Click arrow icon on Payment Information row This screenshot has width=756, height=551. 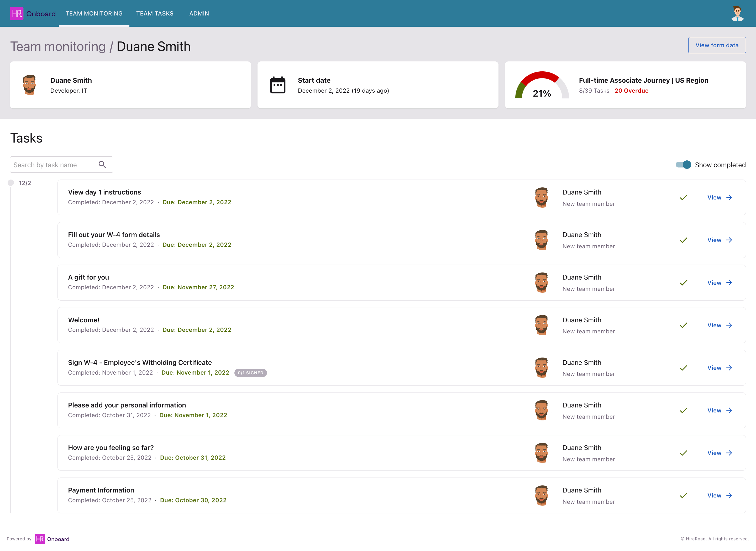click(x=729, y=495)
